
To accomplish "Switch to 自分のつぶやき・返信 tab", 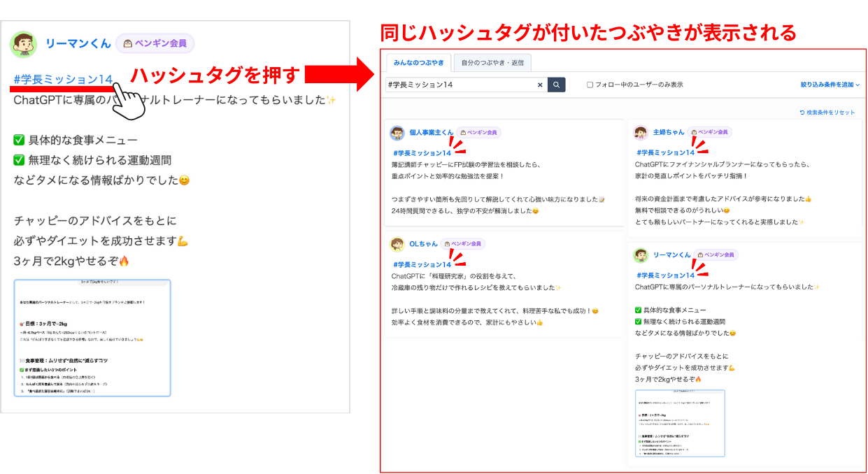I will 492,63.
